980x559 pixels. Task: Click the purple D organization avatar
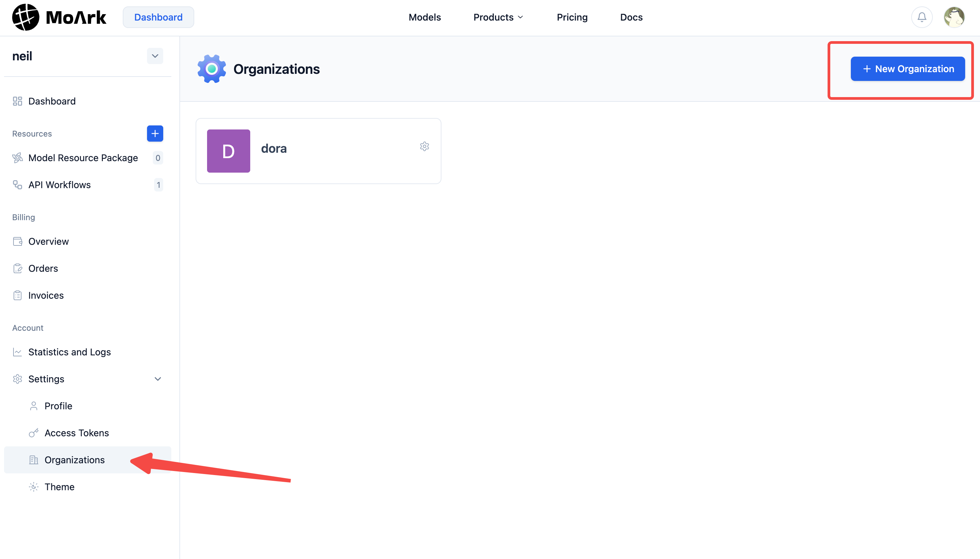(x=229, y=151)
